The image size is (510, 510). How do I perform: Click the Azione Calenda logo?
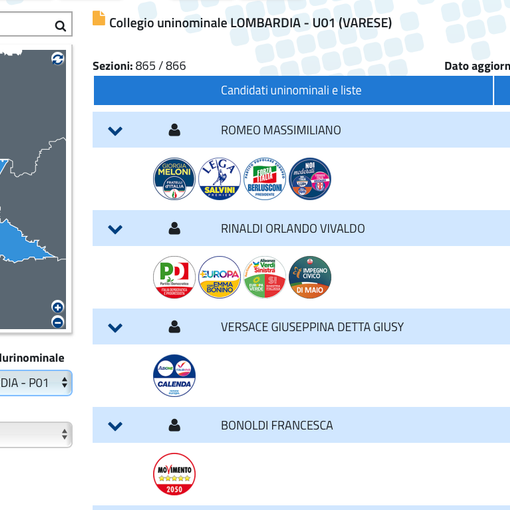click(x=174, y=375)
